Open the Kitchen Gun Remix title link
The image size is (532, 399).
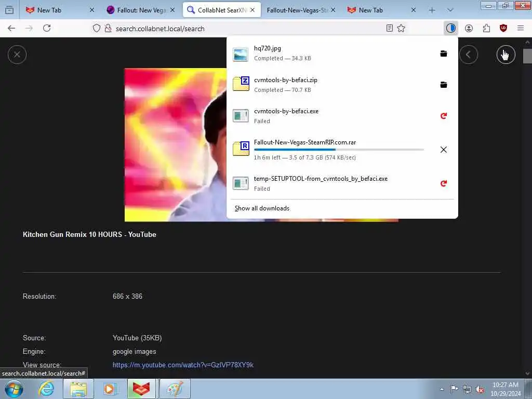coord(89,234)
